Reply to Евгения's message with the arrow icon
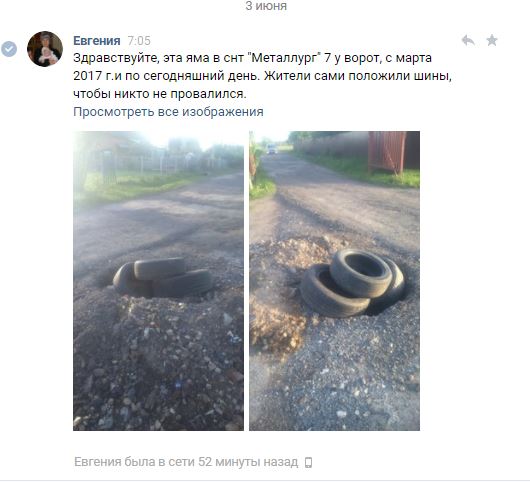530x482 pixels. (468, 41)
